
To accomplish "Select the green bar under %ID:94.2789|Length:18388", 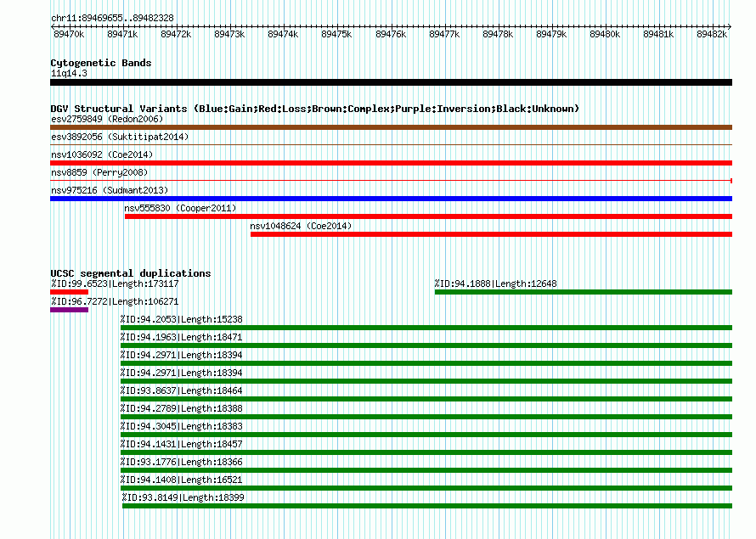I will (426, 417).
